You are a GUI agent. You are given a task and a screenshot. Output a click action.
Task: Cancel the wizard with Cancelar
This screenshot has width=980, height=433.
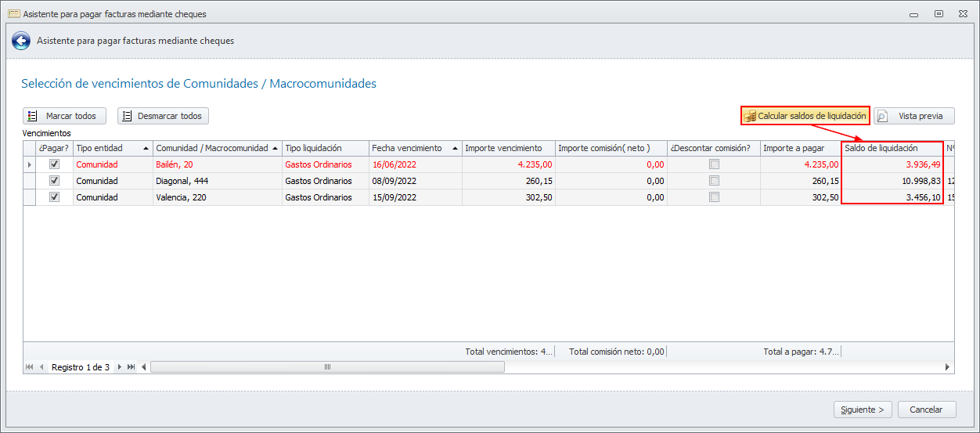coord(927,410)
